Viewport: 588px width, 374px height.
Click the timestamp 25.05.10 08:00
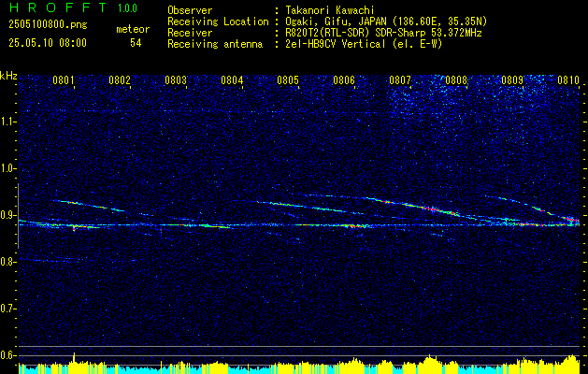point(48,43)
